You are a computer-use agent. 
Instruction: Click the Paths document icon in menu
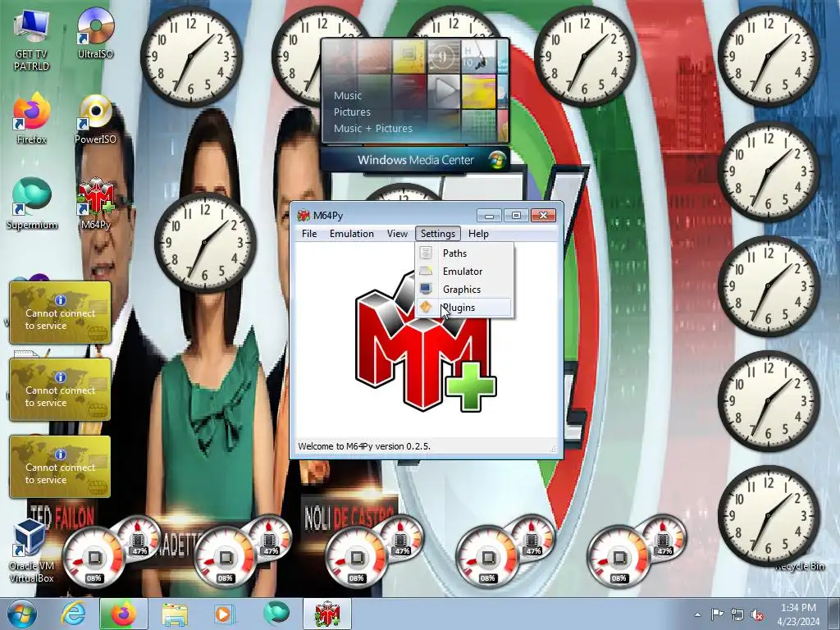pyautogui.click(x=426, y=253)
